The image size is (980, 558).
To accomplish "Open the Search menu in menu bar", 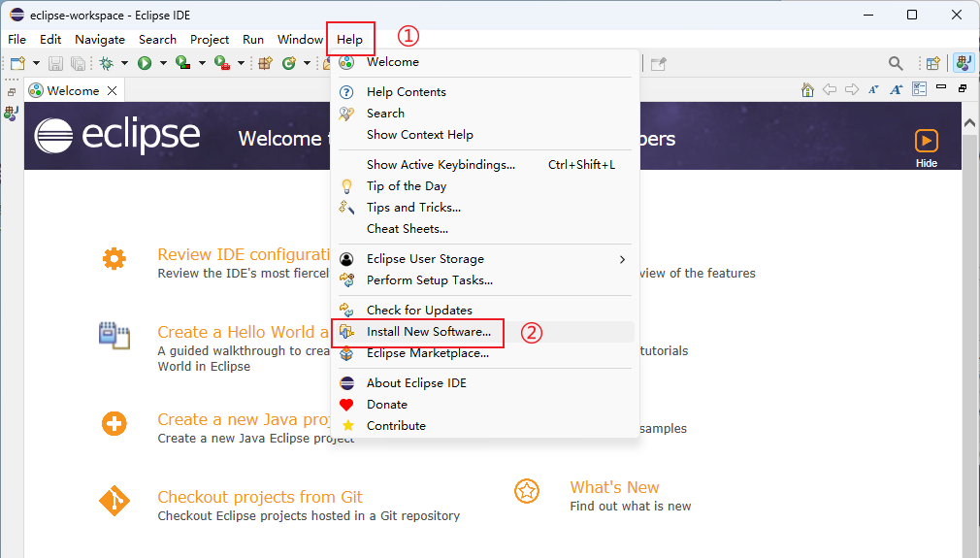I will (x=157, y=40).
